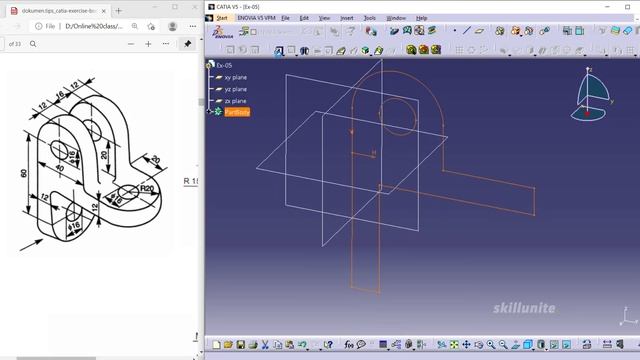Click the Swap visible space icon
Screen dimensions: 640x360
(567, 345)
